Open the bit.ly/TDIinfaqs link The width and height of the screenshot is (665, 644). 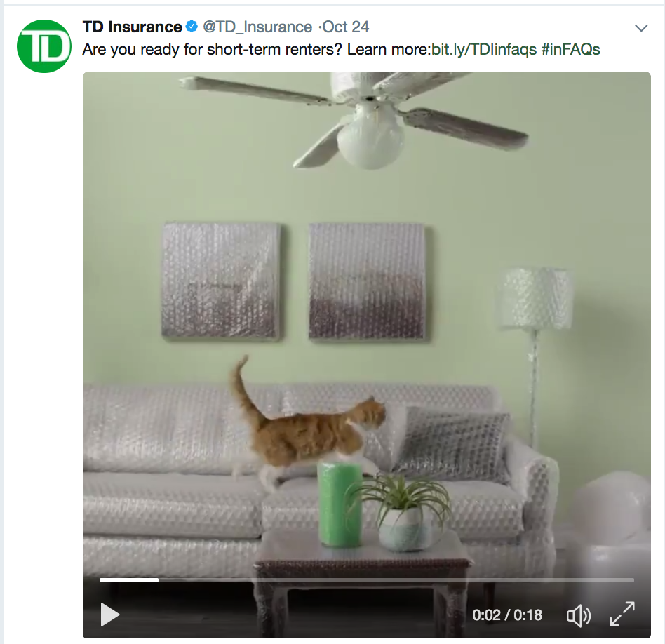pyautogui.click(x=484, y=50)
